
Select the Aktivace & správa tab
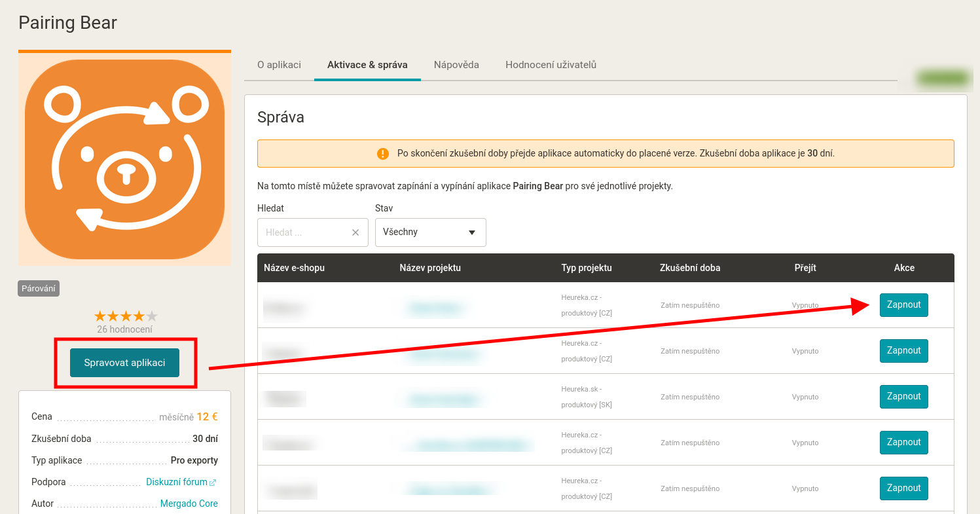point(367,65)
